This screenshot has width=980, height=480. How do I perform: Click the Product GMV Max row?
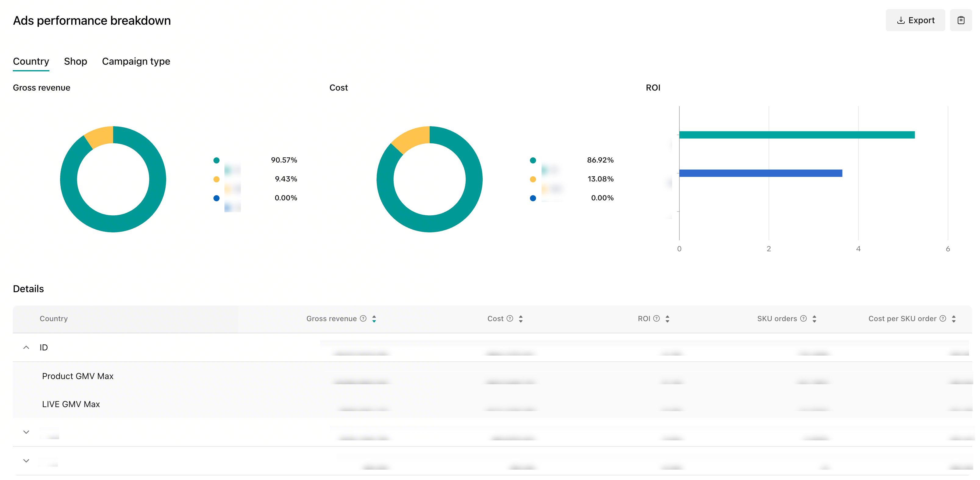[78, 376]
